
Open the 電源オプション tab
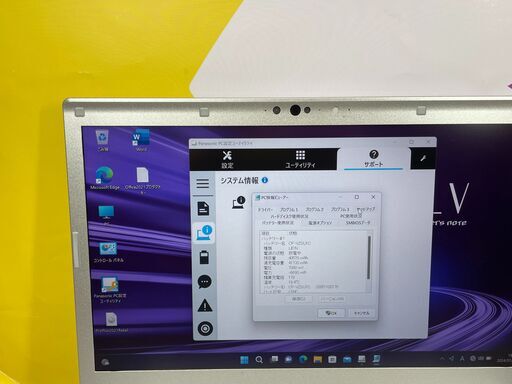point(320,222)
